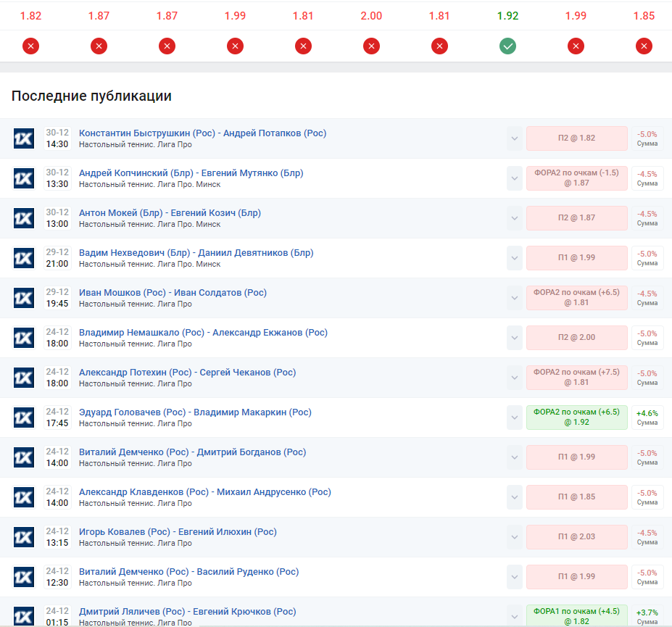Image resolution: width=672 pixels, height=627 pixels.
Task: Click the +4.6% Сумма profit badge
Action: pos(647,418)
